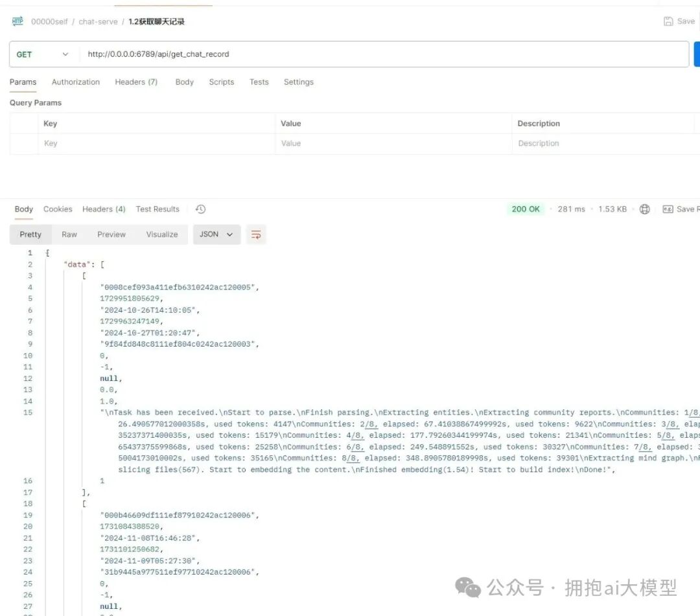The image size is (700, 616).
Task: Open response history via the clock icon
Action: tap(200, 209)
